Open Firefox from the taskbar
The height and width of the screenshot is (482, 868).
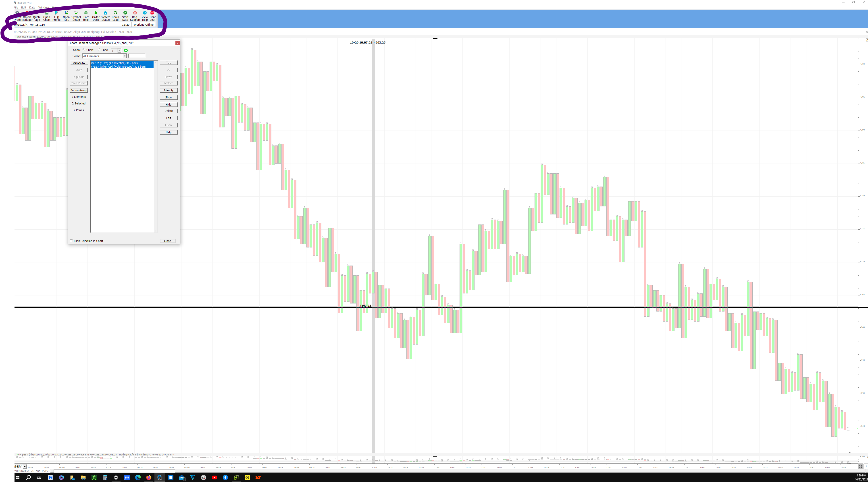(149, 477)
